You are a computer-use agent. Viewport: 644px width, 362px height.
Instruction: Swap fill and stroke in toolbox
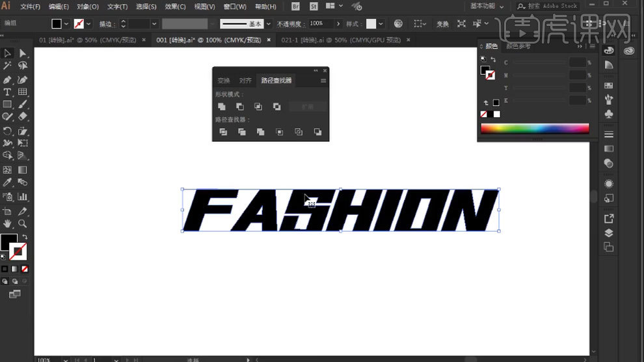click(25, 237)
